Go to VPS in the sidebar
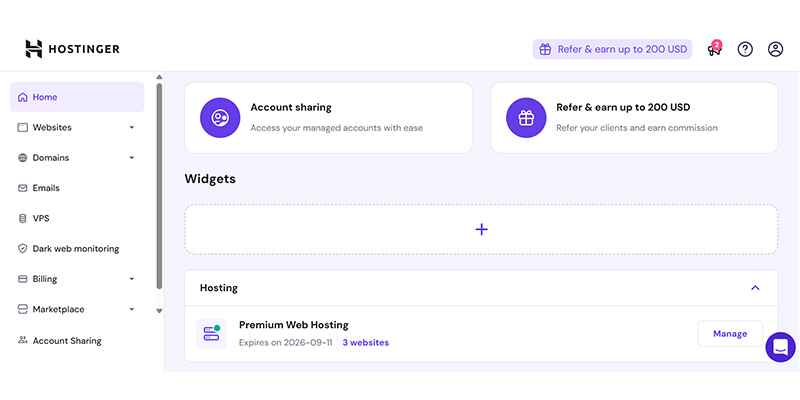800x400 pixels. 77,218
